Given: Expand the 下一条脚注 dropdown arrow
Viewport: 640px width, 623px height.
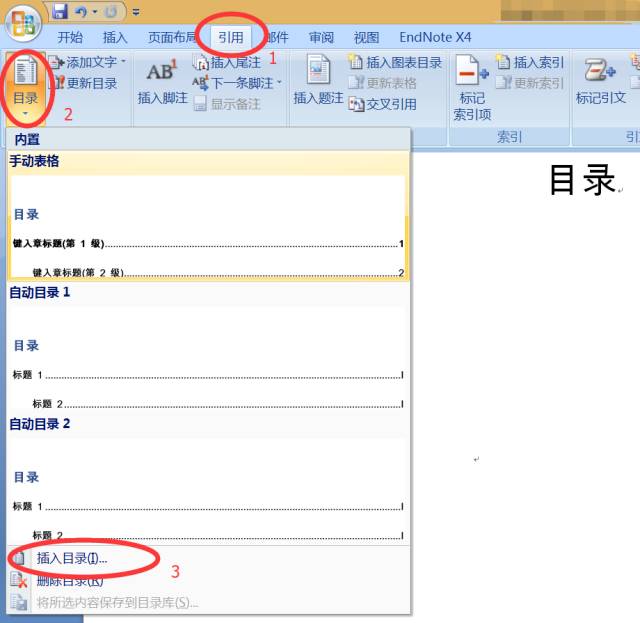Looking at the screenshot, I should pos(280,83).
